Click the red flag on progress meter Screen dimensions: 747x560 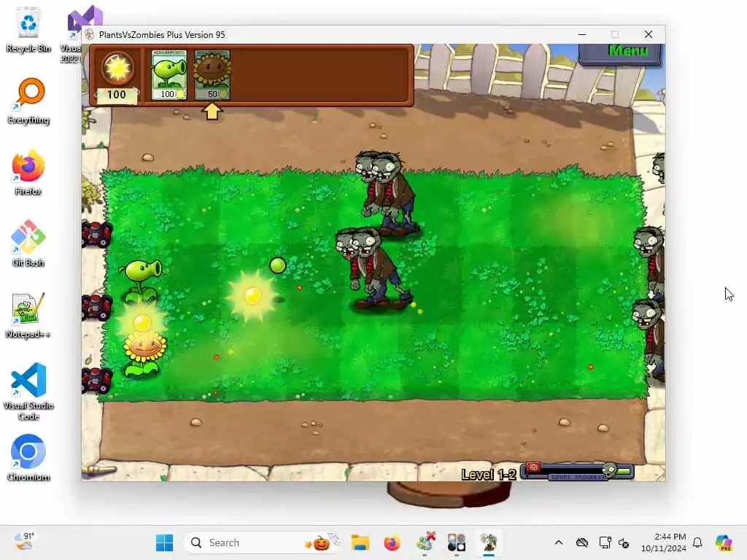click(x=533, y=467)
